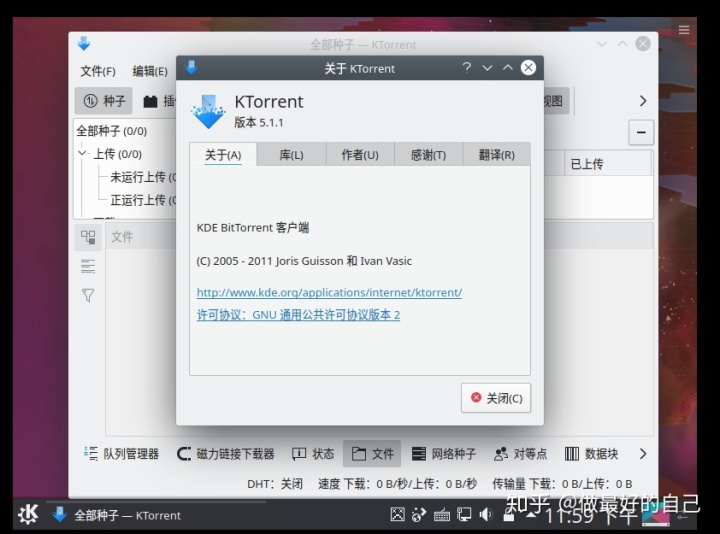Click the keyboard layout tray icon
720x534 pixels.
(442, 515)
